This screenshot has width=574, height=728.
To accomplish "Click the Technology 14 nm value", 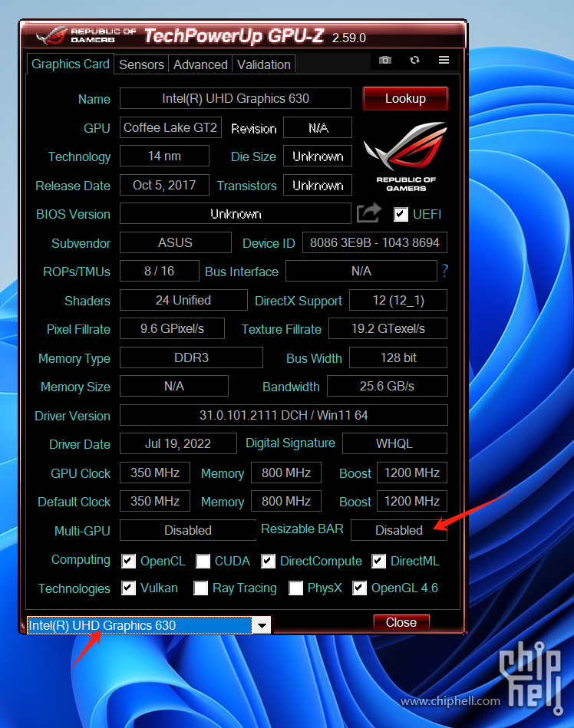I will coord(164,156).
